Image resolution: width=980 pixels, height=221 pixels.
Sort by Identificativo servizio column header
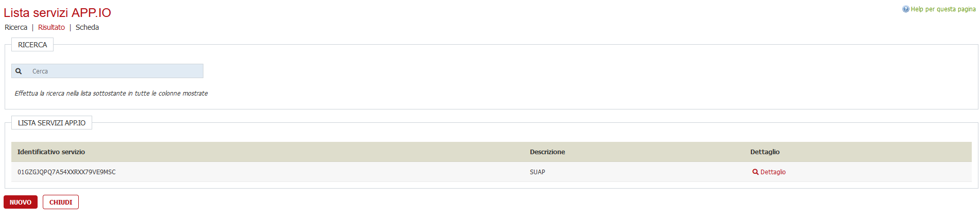[51, 152]
